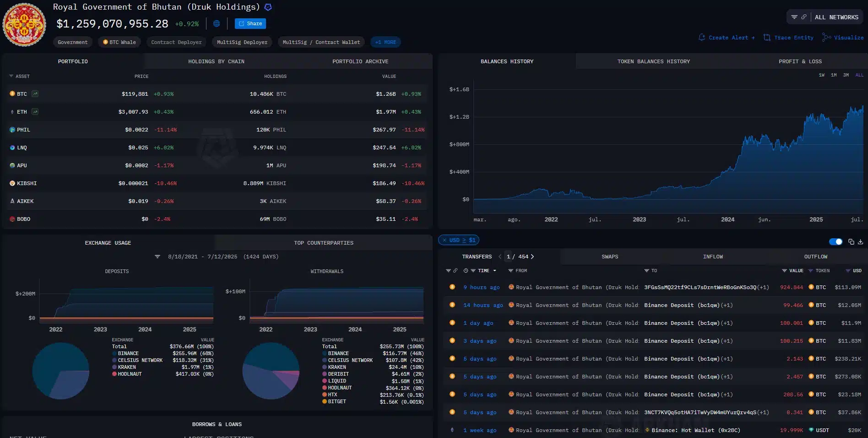The width and height of the screenshot is (868, 438).
Task: Click the KIBSHI token icon in portfolio
Action: point(12,183)
